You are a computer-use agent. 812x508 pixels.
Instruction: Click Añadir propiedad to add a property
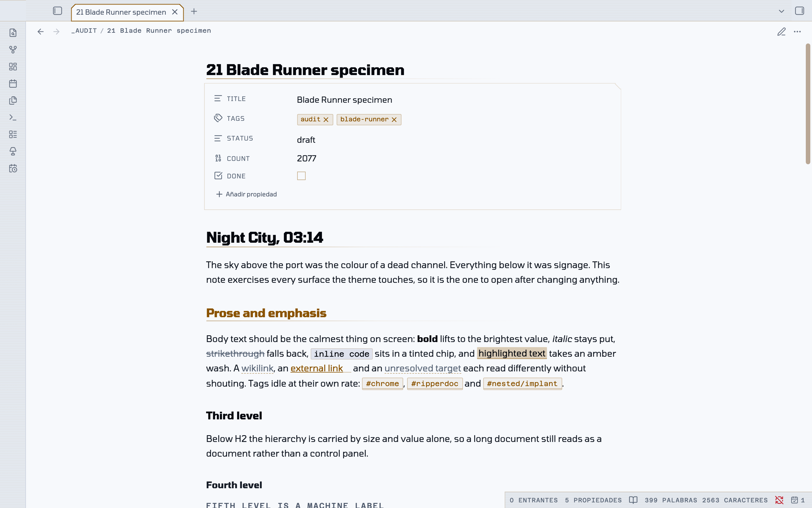click(x=247, y=194)
